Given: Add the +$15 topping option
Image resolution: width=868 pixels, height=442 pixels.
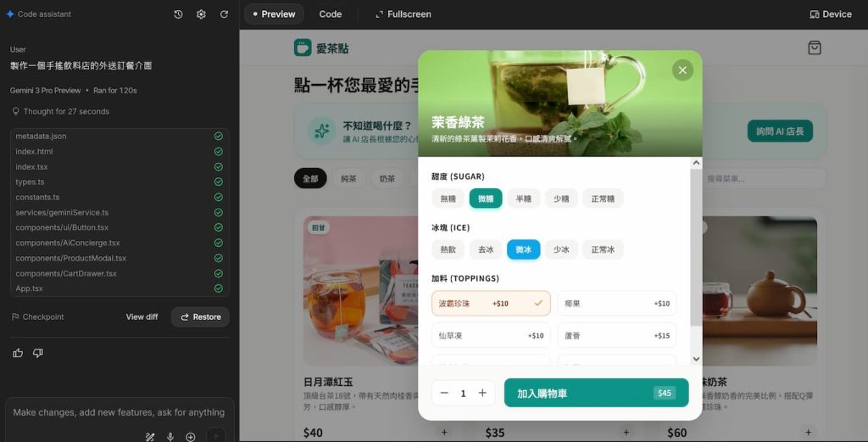Looking at the screenshot, I should click(617, 336).
